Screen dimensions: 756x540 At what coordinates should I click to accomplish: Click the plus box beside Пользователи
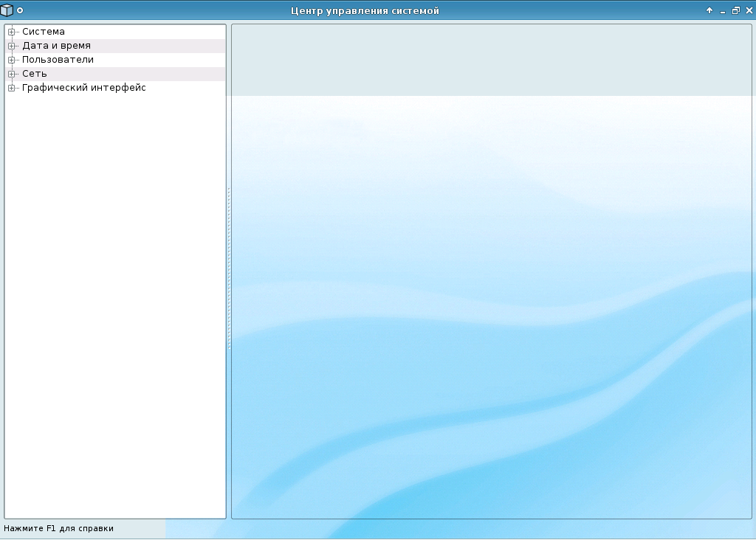pyautogui.click(x=11, y=60)
